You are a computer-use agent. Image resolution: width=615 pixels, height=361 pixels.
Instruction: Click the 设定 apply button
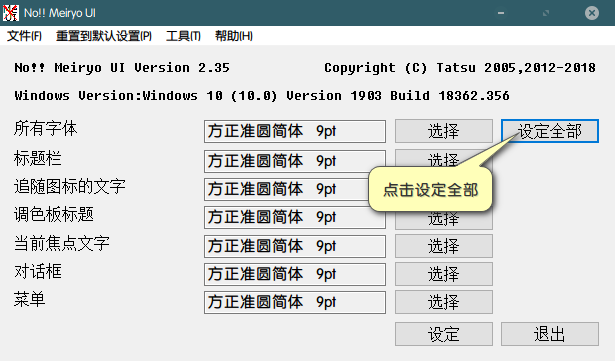coord(444,334)
